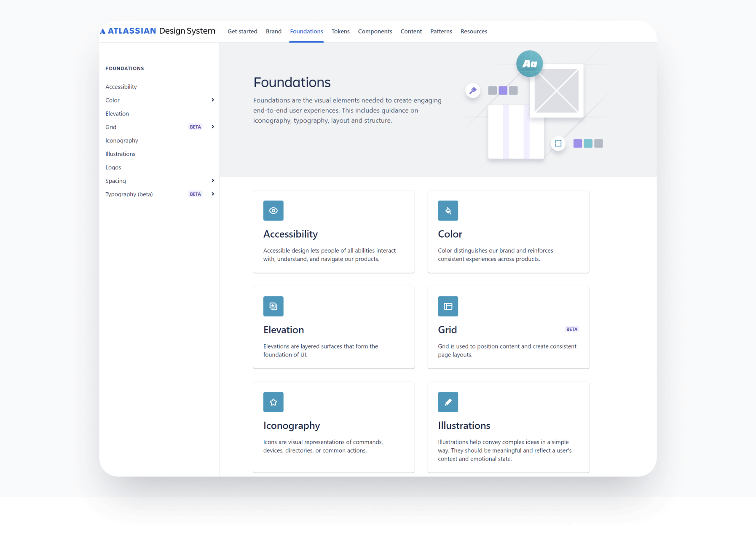Click the pencil icon on Illustrations card
756x536 pixels.
448,402
